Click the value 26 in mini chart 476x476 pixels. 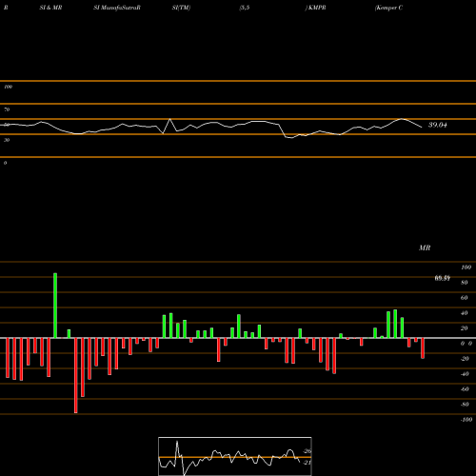(307, 451)
